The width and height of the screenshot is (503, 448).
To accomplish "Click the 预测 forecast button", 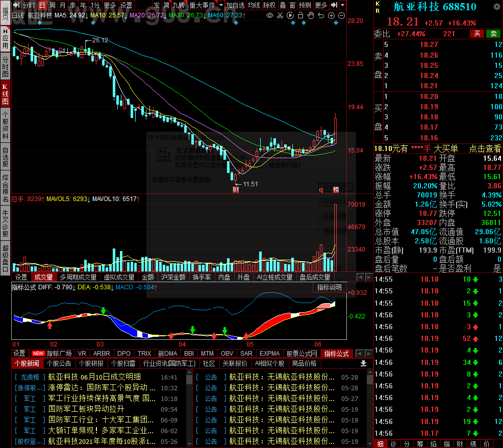I will tap(305, 5).
